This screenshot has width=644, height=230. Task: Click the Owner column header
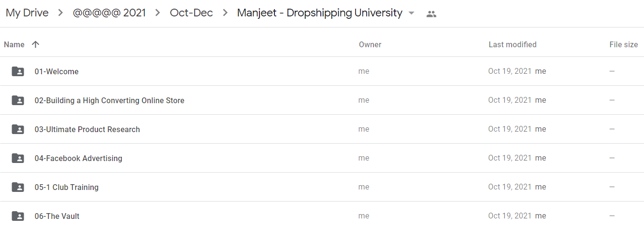pos(370,44)
